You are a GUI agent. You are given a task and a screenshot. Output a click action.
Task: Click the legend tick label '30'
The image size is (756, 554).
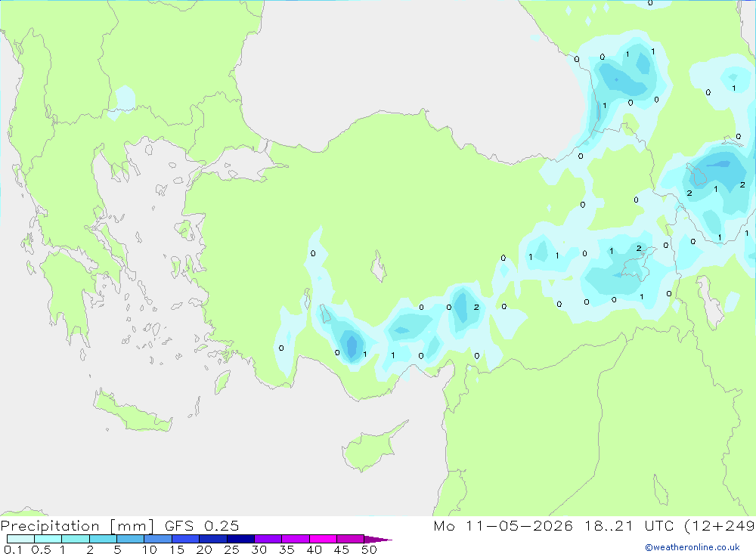pyautogui.click(x=259, y=549)
